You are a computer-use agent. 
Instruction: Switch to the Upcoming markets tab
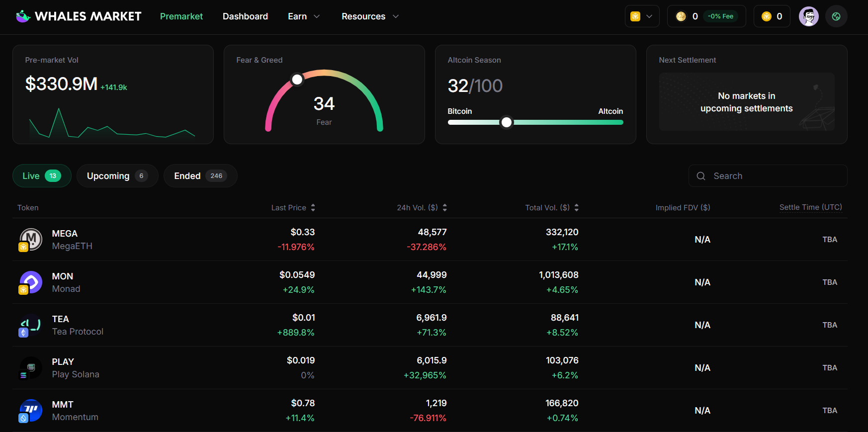(117, 176)
